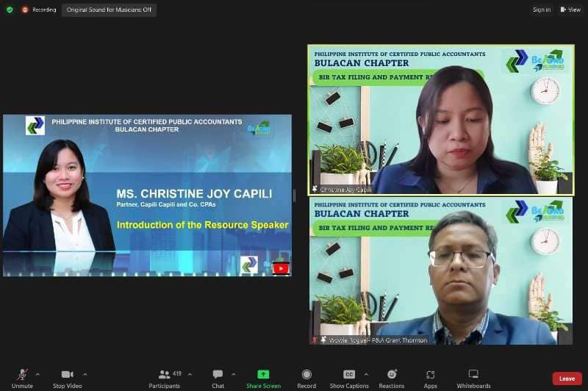The height and width of the screenshot is (391, 588).
Task: Click Christine Joy Capili name label
Action: click(345, 190)
